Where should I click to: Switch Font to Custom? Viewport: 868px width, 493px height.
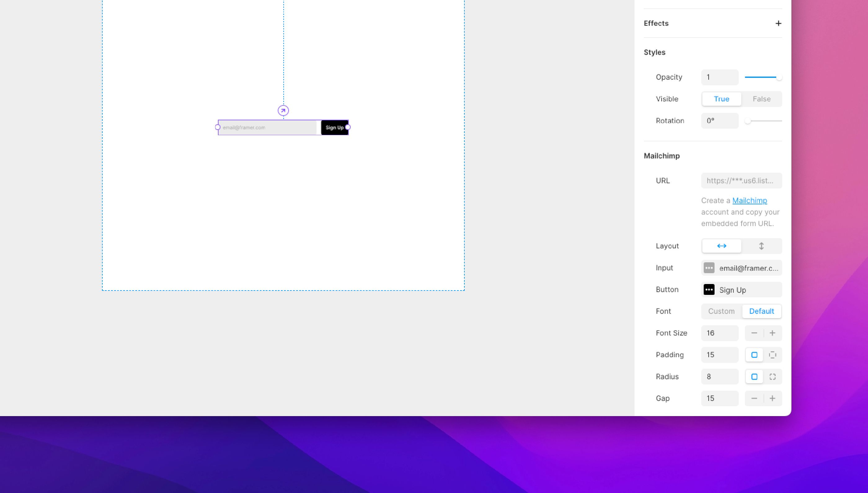(721, 311)
